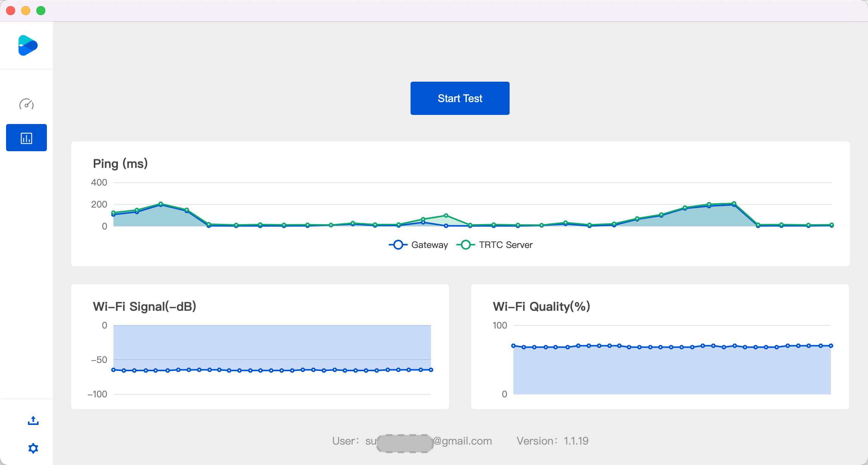
Task: Open settings with the gear icon
Action: point(33,448)
